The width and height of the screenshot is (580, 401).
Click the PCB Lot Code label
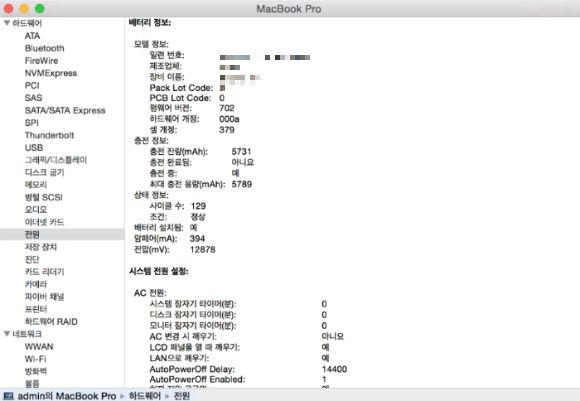coord(180,98)
